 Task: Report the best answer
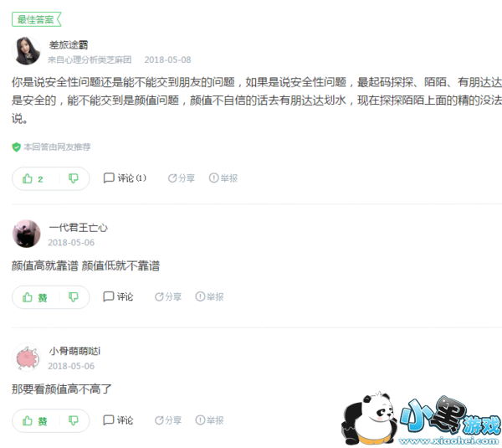[x=223, y=178]
